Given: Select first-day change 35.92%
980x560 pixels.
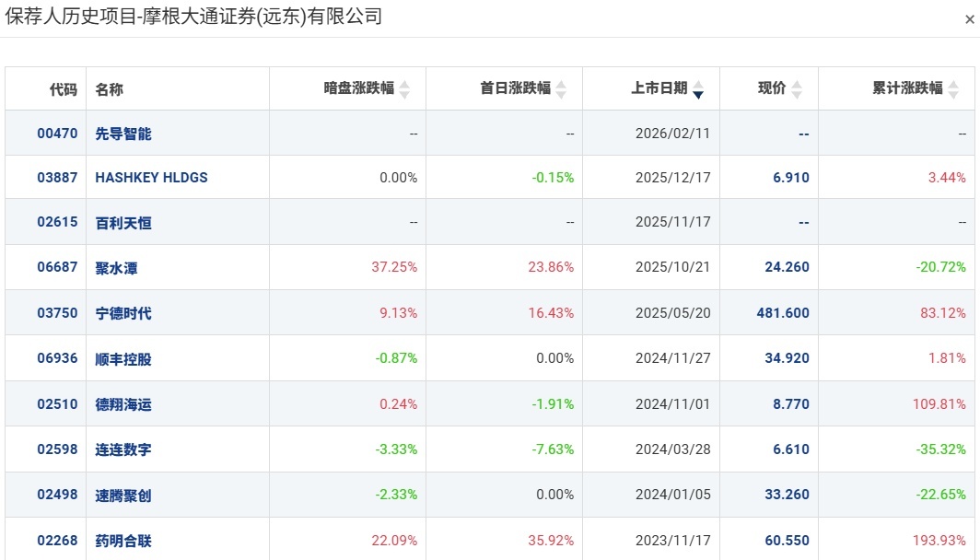Looking at the screenshot, I should coord(551,540).
